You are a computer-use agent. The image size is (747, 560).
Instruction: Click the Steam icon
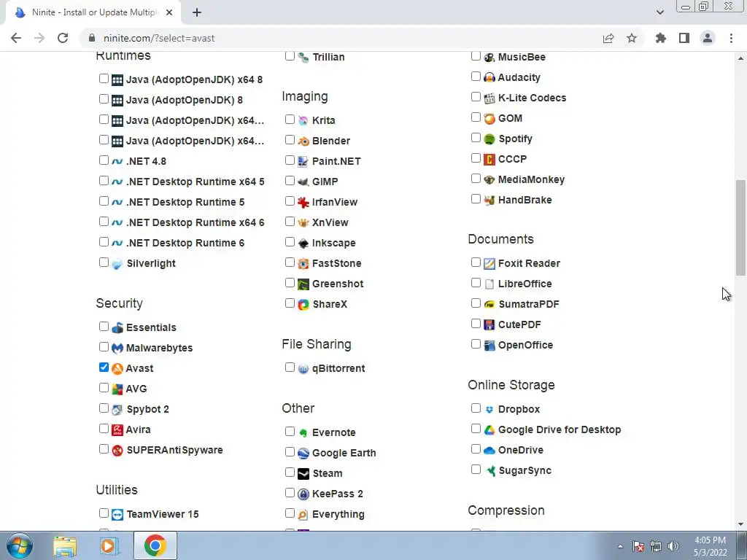303,474
